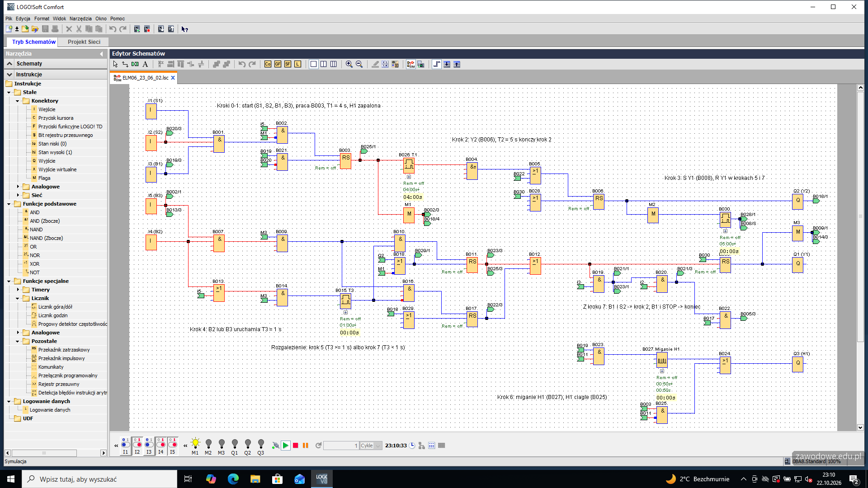Open Microsoft Edge from the taskbar

[x=233, y=479]
